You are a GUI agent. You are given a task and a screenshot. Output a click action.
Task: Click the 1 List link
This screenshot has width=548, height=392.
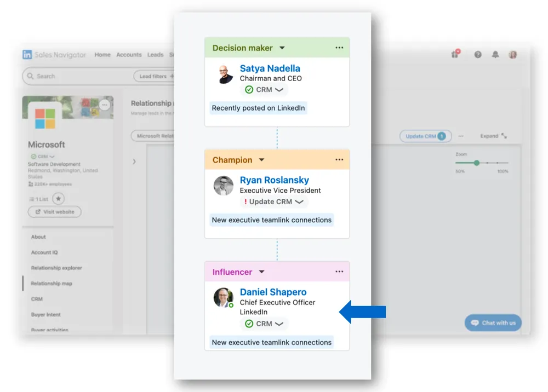39,199
